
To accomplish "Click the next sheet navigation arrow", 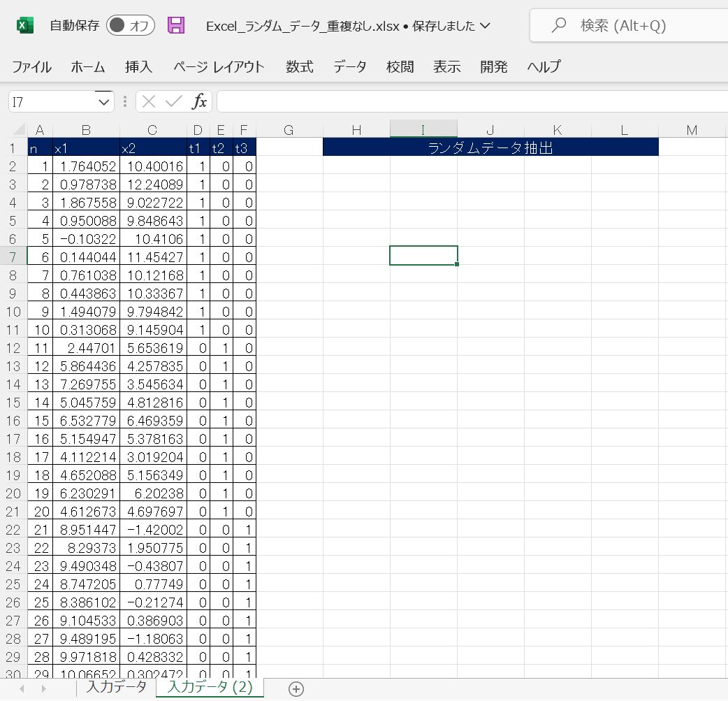I will (43, 688).
